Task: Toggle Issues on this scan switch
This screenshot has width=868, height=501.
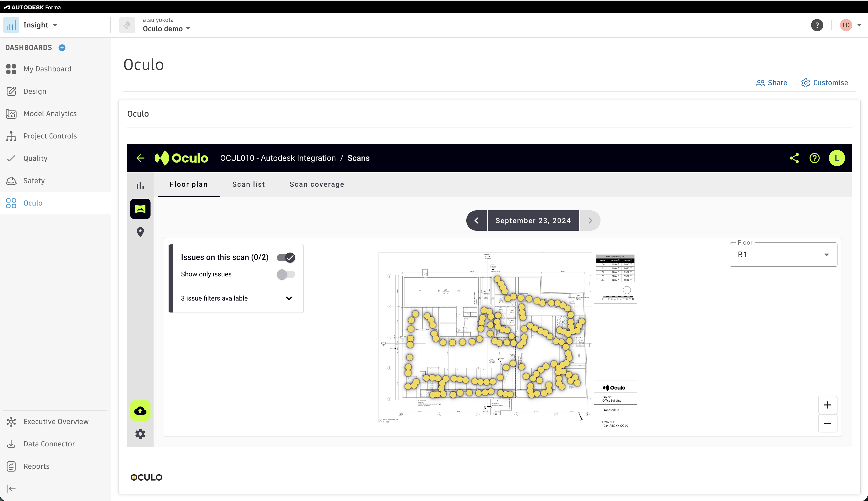Action: point(286,257)
